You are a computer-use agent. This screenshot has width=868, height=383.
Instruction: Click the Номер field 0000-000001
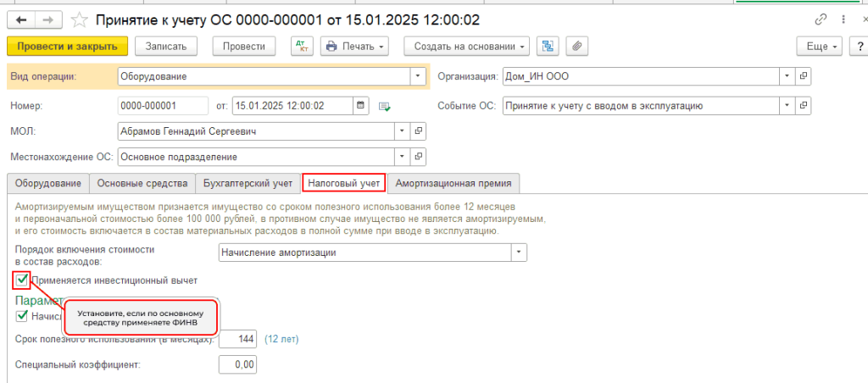(x=163, y=105)
